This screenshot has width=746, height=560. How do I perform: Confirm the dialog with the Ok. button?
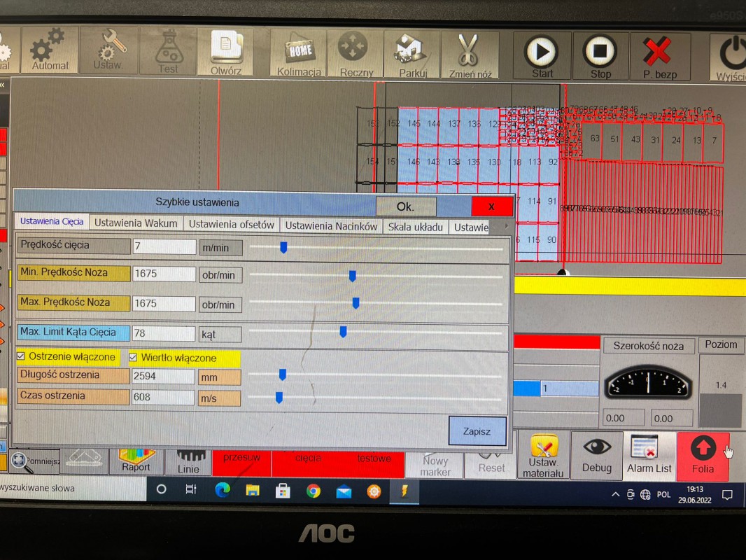tap(406, 206)
